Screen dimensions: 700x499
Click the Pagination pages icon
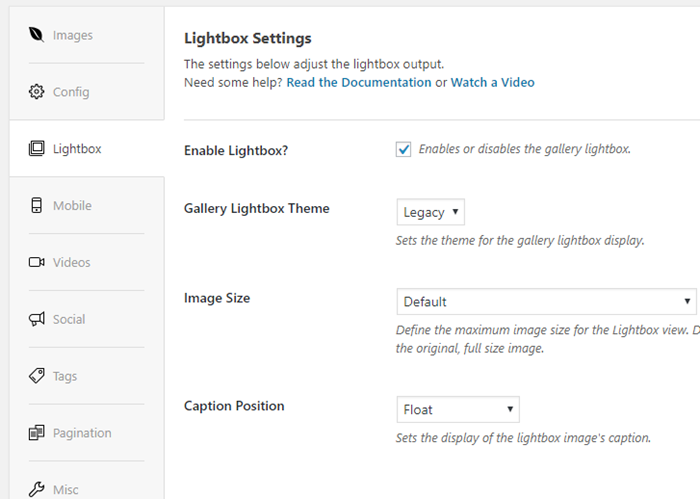[x=37, y=432]
